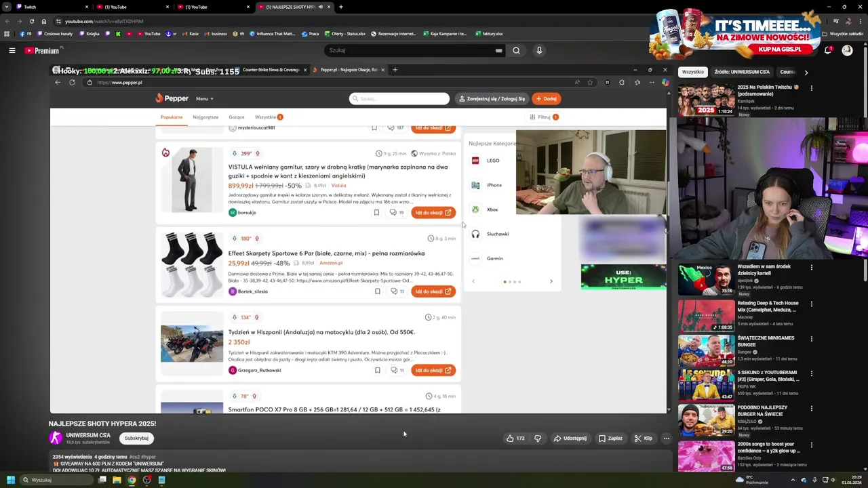The width and height of the screenshot is (868, 488).
Task: Click the YouTube Premium logo
Action: pyautogui.click(x=42, y=50)
